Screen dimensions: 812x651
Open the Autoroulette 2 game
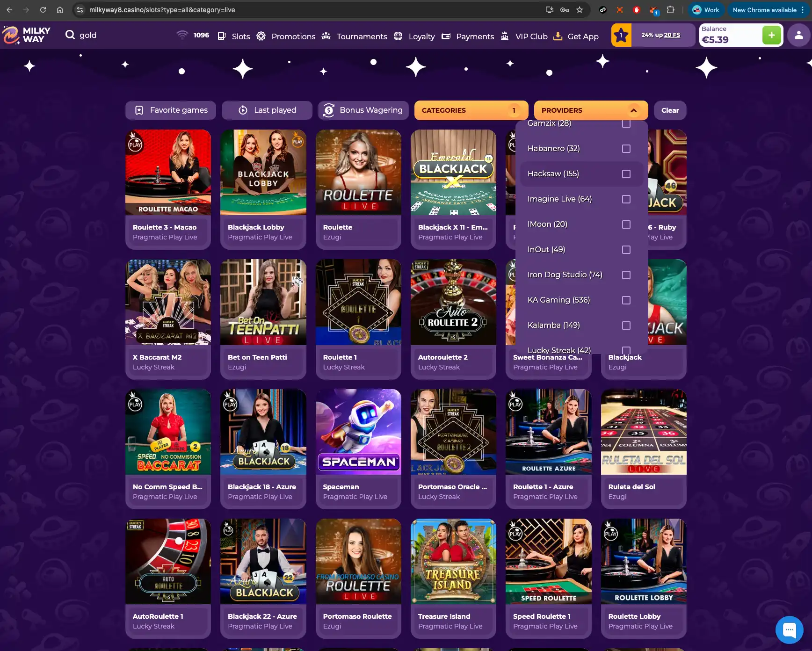point(453,319)
